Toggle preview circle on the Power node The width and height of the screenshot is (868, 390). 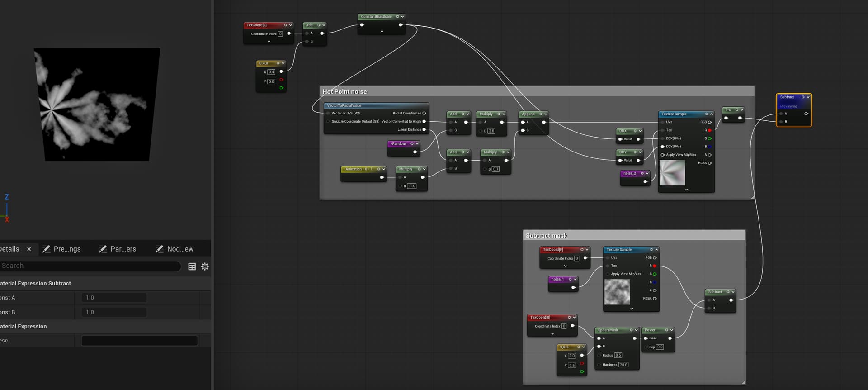click(666, 330)
